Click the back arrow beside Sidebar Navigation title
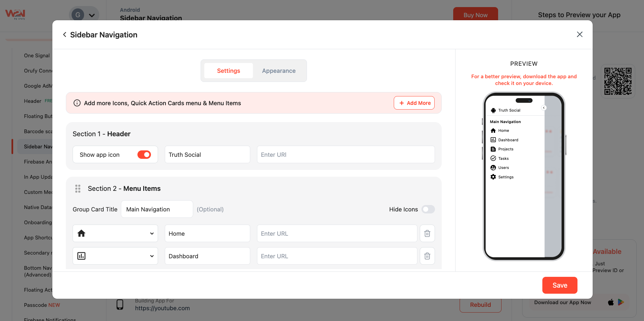 [65, 35]
